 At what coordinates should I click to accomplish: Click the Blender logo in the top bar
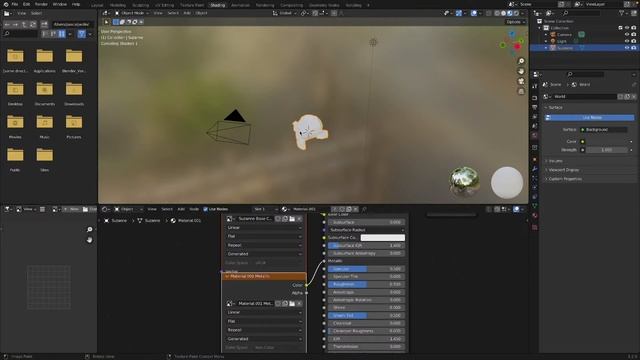[6, 4]
